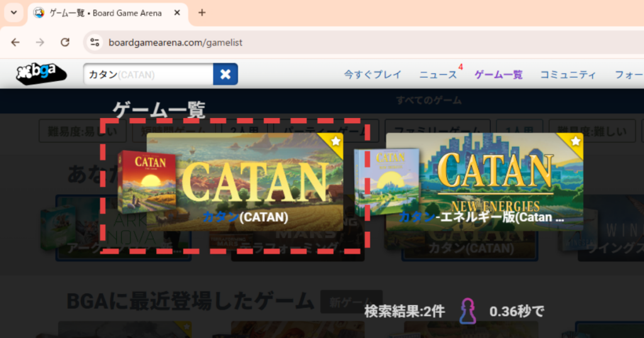Click the red CATAN game box image
Image resolution: width=644 pixels, height=338 pixels.
[x=147, y=182]
